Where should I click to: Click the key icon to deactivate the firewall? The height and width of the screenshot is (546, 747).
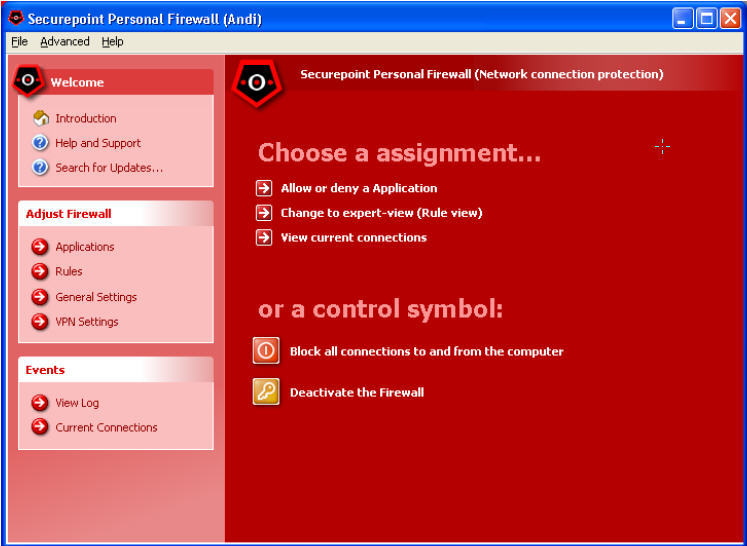266,392
